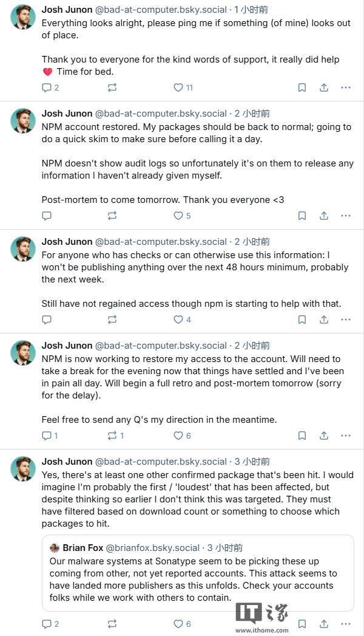364x636 pixels.
Task: Open more options on "Everything looks alright" post
Action: pos(346,87)
